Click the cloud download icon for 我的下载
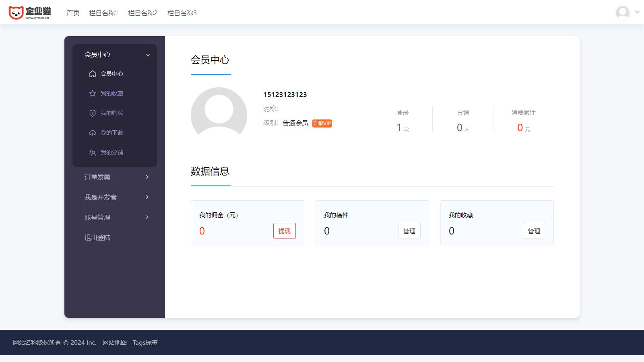Image resolution: width=644 pixels, height=362 pixels. pyautogui.click(x=93, y=133)
